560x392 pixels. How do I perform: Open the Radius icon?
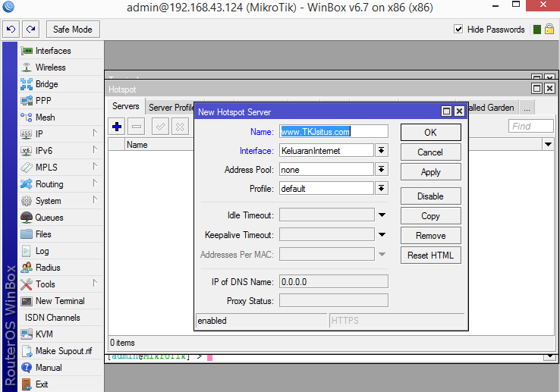coord(27,268)
